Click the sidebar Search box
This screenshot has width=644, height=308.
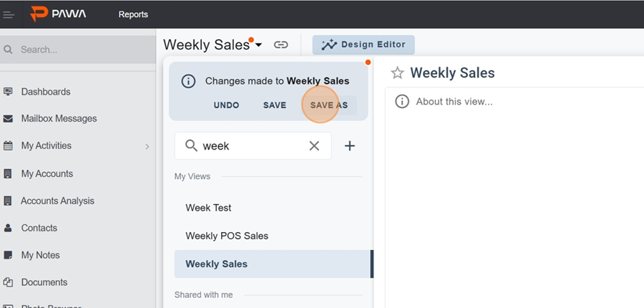click(79, 50)
